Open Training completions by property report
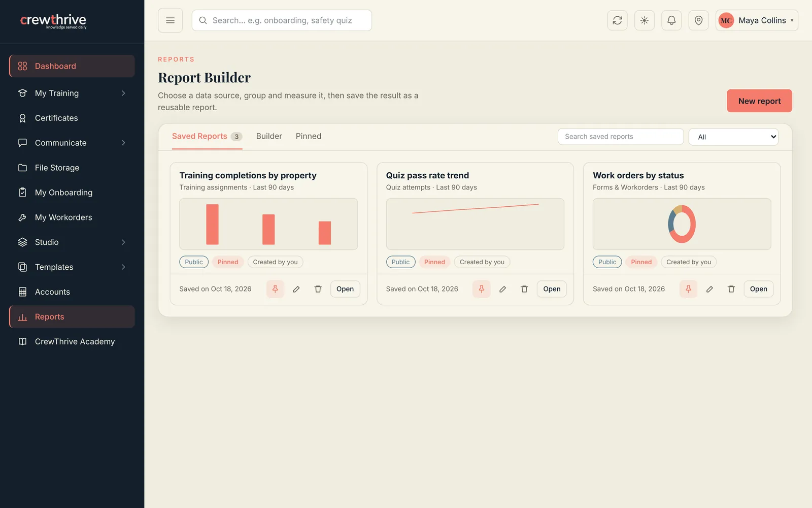The height and width of the screenshot is (508, 812). click(345, 289)
